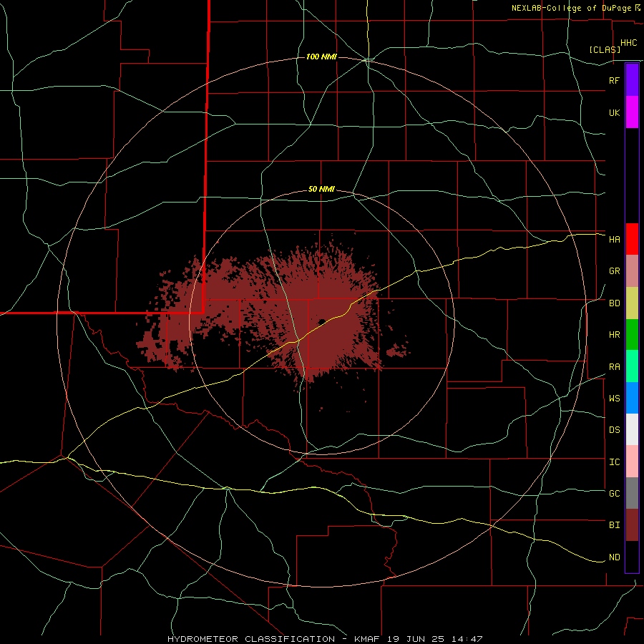Click the purple RF legend color swatch
Image resolution: width=644 pixels, height=644 pixels.
[632, 80]
